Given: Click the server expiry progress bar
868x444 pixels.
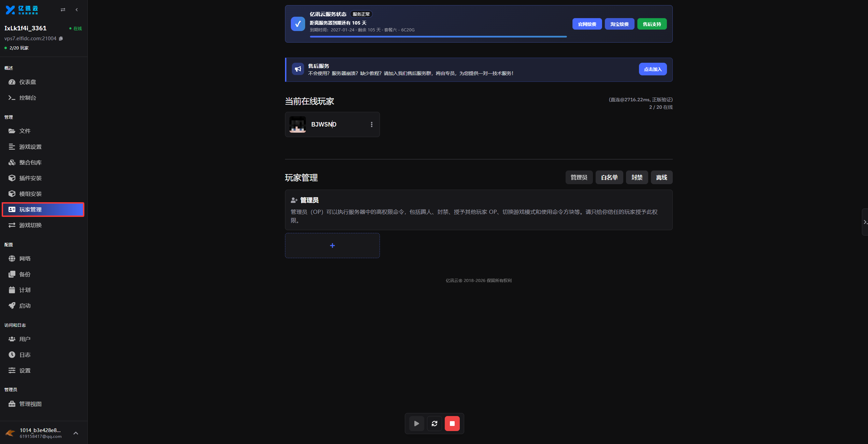Looking at the screenshot, I should (438, 36).
